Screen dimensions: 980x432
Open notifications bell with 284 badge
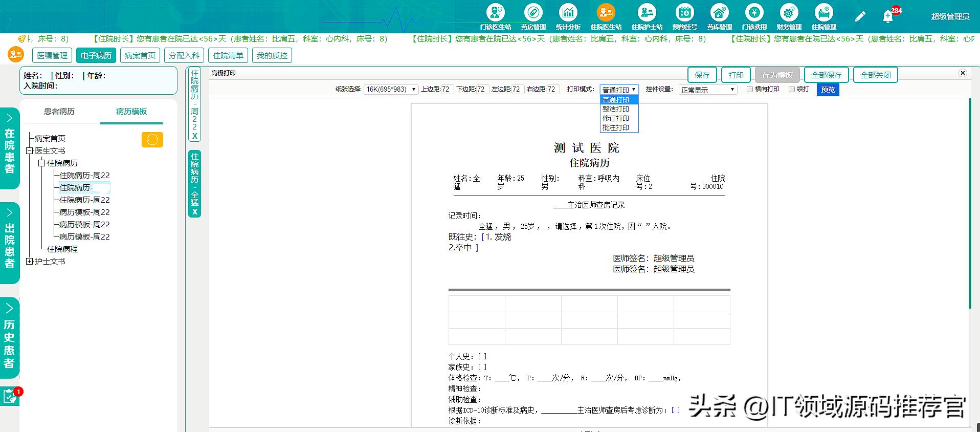coord(888,16)
